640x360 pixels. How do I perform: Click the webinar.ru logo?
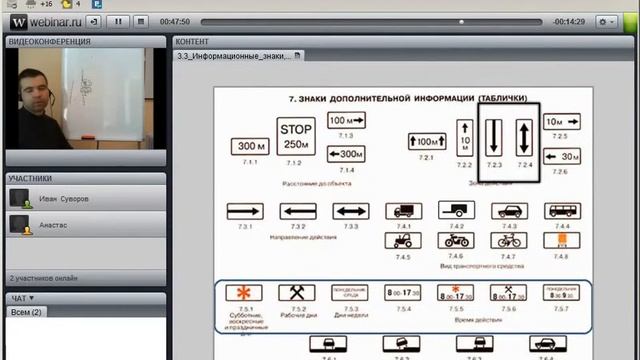tap(46, 22)
